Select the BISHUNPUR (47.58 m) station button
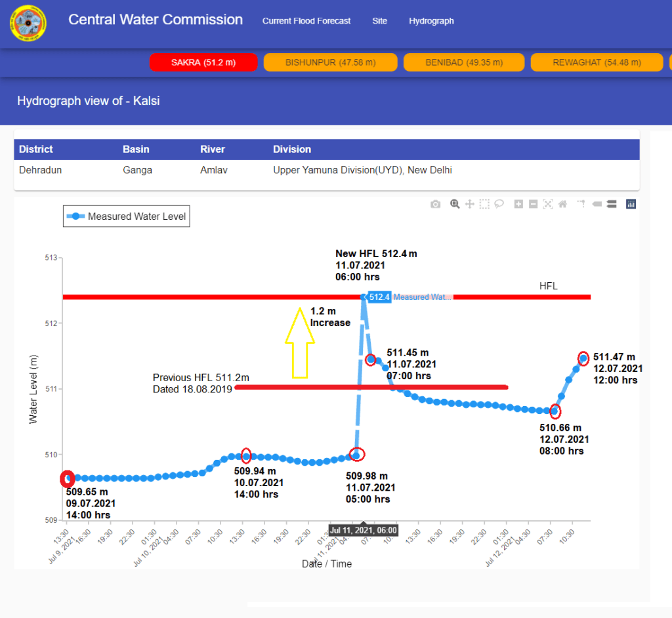This screenshot has height=618, width=672. point(330,62)
